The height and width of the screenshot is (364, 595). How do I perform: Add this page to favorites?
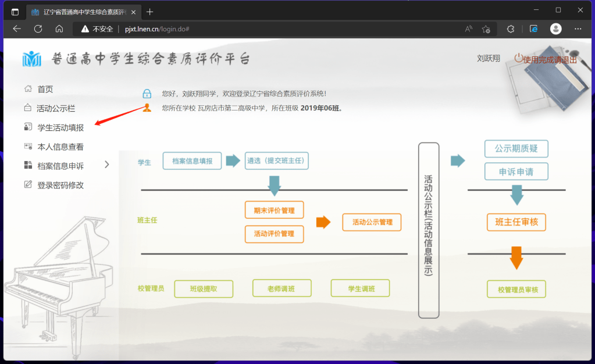click(x=486, y=28)
